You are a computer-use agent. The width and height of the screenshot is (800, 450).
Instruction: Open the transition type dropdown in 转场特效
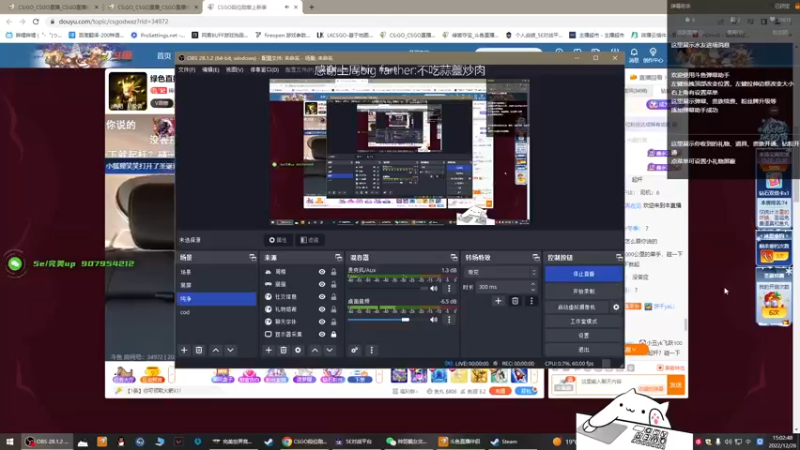(501, 272)
